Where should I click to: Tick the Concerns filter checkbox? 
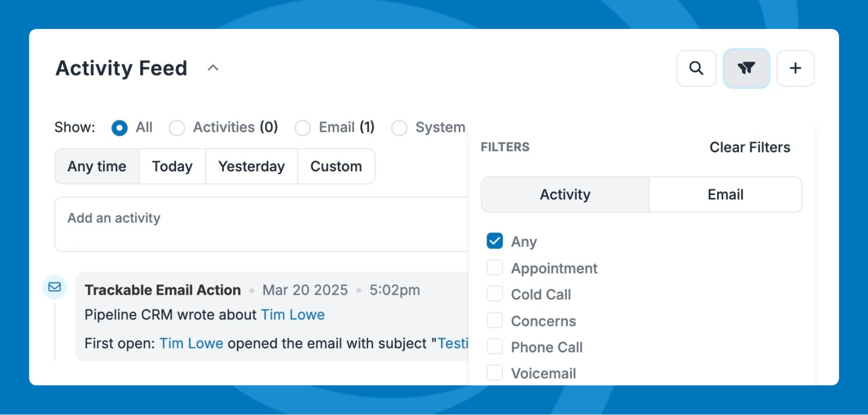pyautogui.click(x=495, y=321)
